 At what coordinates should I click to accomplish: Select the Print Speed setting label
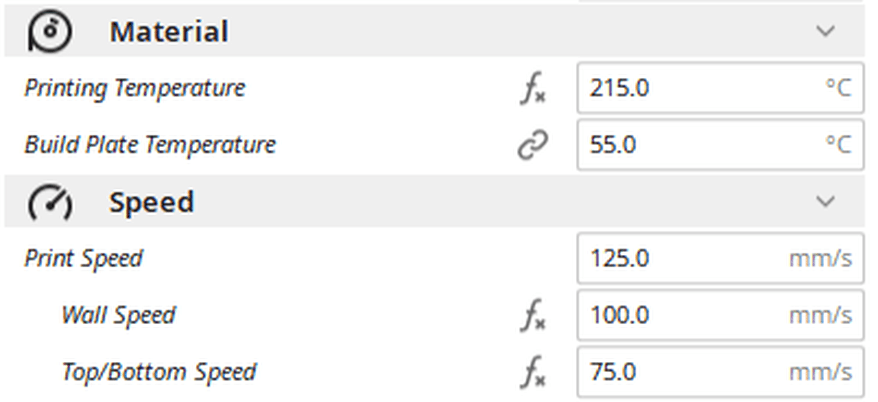tap(83, 259)
